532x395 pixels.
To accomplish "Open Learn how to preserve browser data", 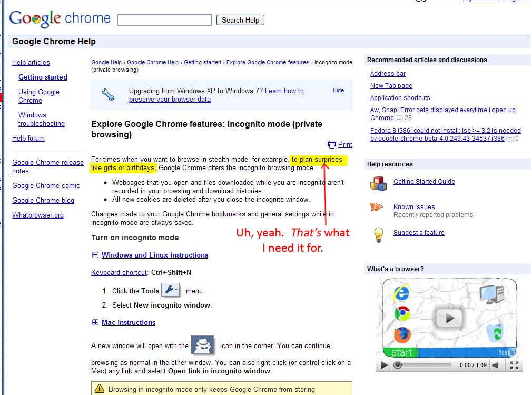I will [216, 95].
